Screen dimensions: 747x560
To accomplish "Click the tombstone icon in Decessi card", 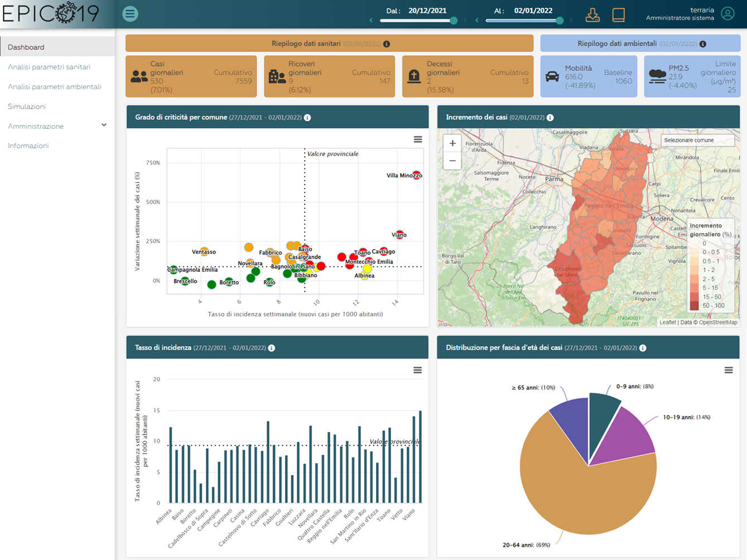I will click(414, 76).
